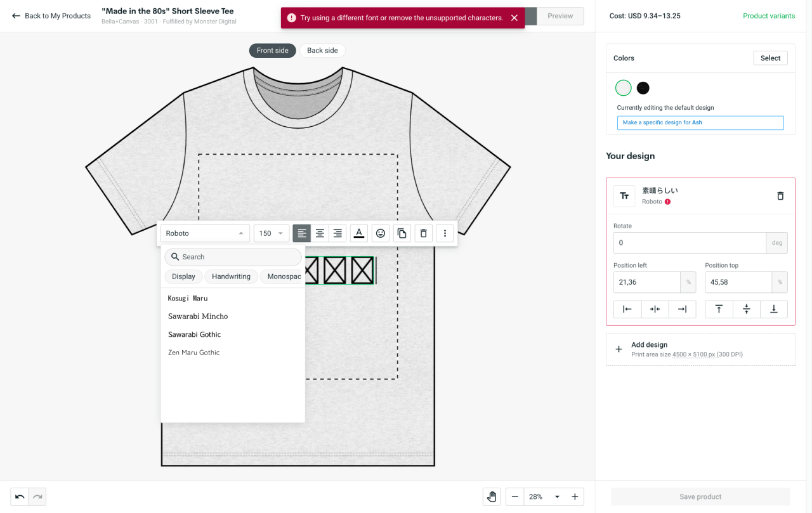Align design to right edge
Screen dimensions: 812x513
(x=682, y=309)
